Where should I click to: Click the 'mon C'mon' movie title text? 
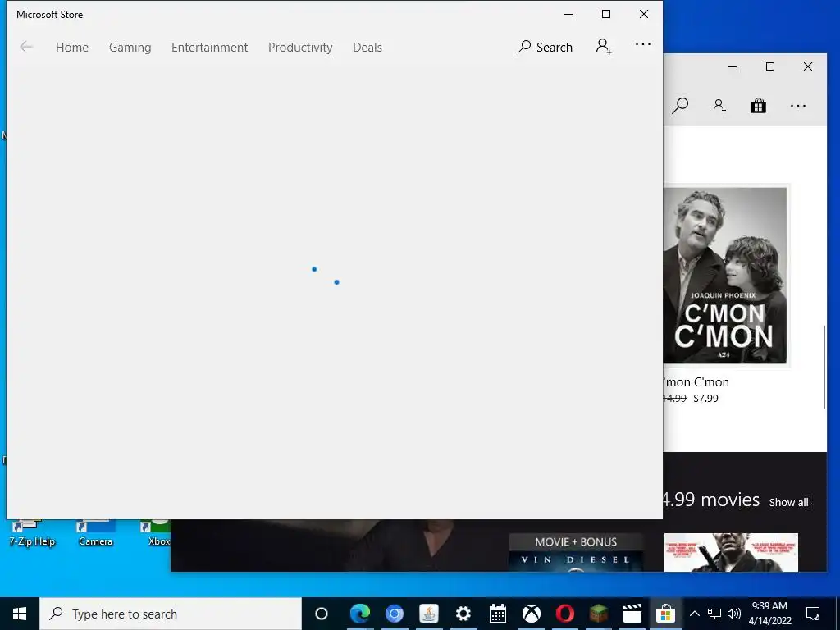point(696,382)
